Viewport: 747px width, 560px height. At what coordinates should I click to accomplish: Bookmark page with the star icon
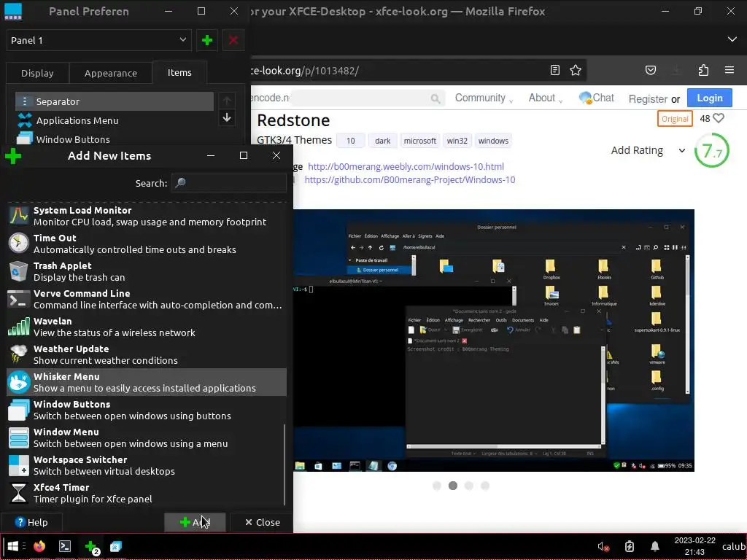click(576, 71)
